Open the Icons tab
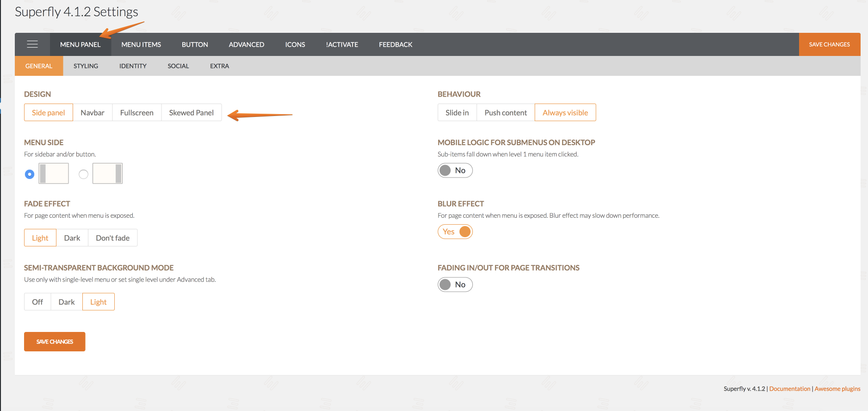 [295, 44]
